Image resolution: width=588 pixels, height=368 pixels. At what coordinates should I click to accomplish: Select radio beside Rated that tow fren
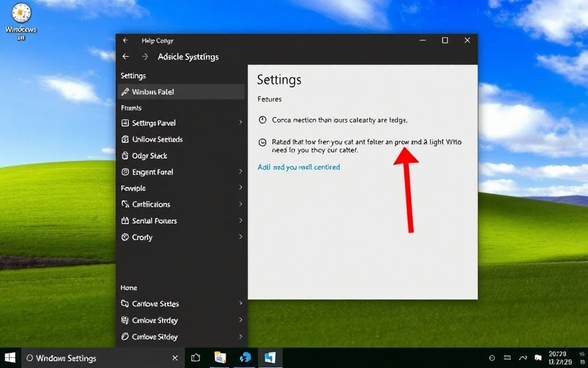[x=262, y=143]
